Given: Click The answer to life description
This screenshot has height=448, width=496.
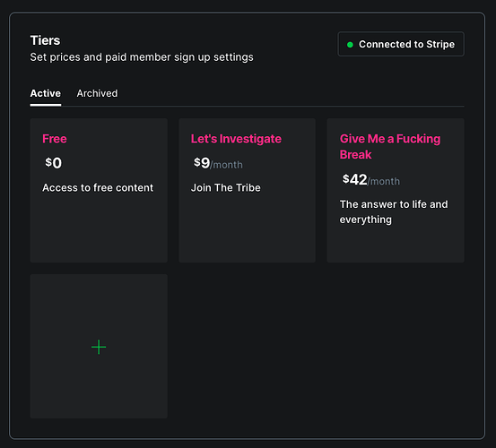Looking at the screenshot, I should pos(394,211).
